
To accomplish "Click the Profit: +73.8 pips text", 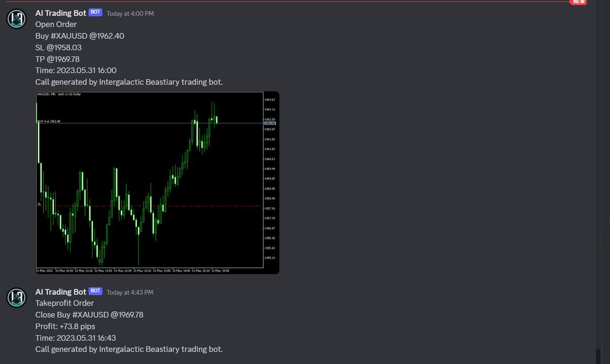I will pos(65,326).
